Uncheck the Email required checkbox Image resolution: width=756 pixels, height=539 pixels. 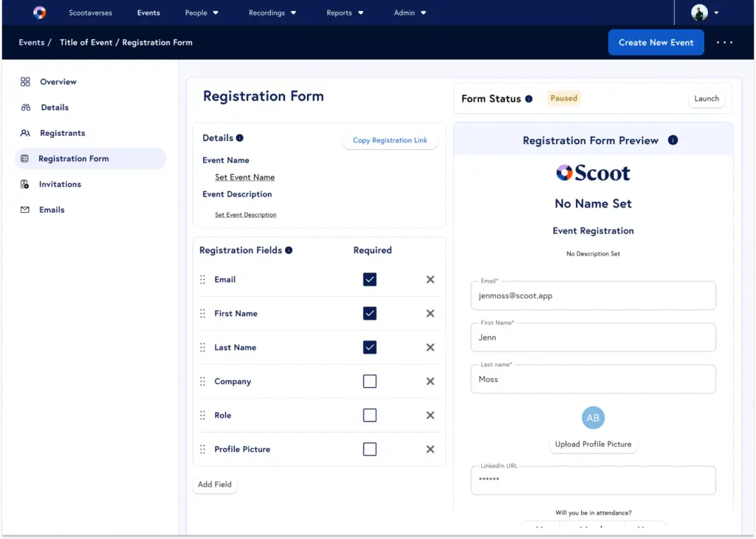click(370, 280)
